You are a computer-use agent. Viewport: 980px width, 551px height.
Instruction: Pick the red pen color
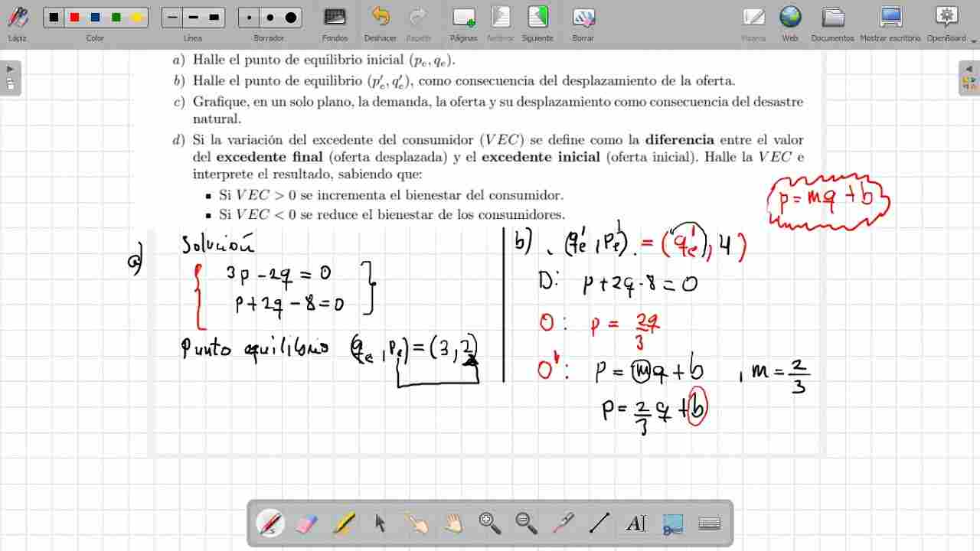[74, 18]
